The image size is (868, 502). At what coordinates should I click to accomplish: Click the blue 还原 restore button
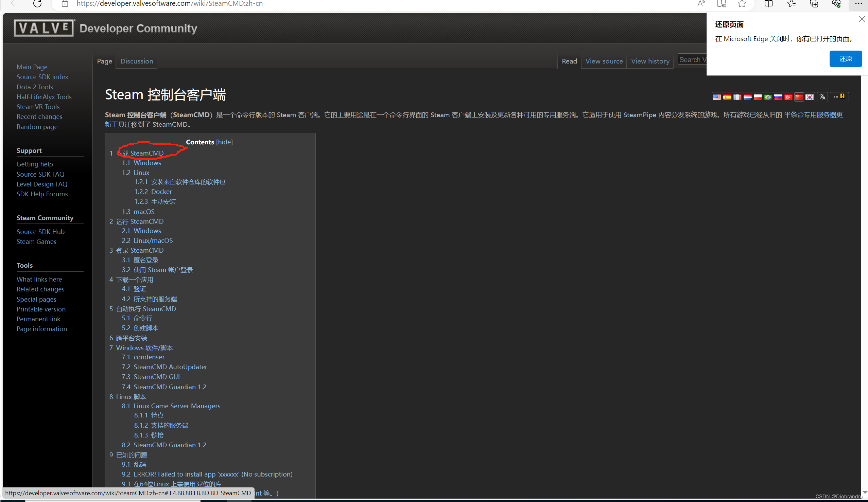coord(845,58)
